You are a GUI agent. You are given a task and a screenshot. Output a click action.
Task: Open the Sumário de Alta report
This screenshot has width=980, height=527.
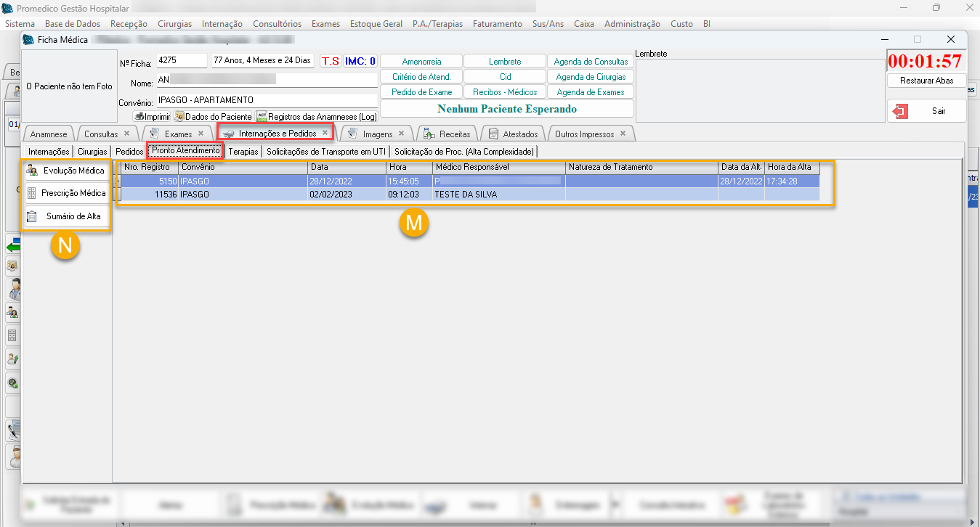[66, 216]
